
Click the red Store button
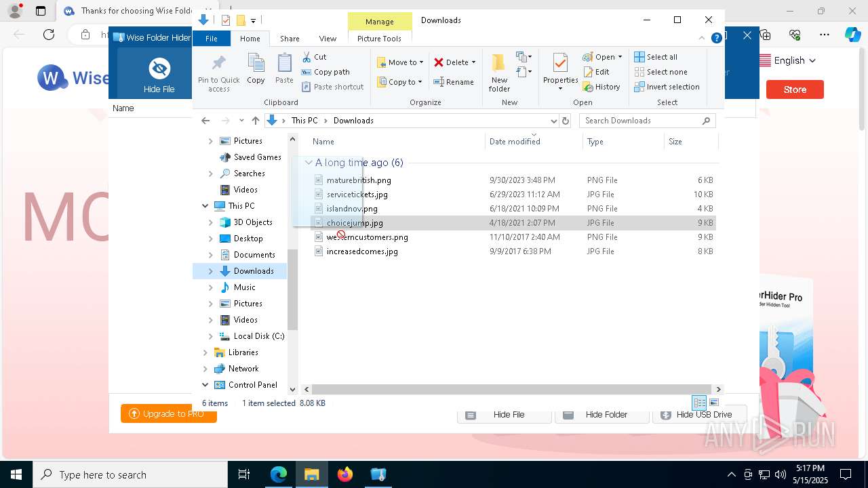795,89
